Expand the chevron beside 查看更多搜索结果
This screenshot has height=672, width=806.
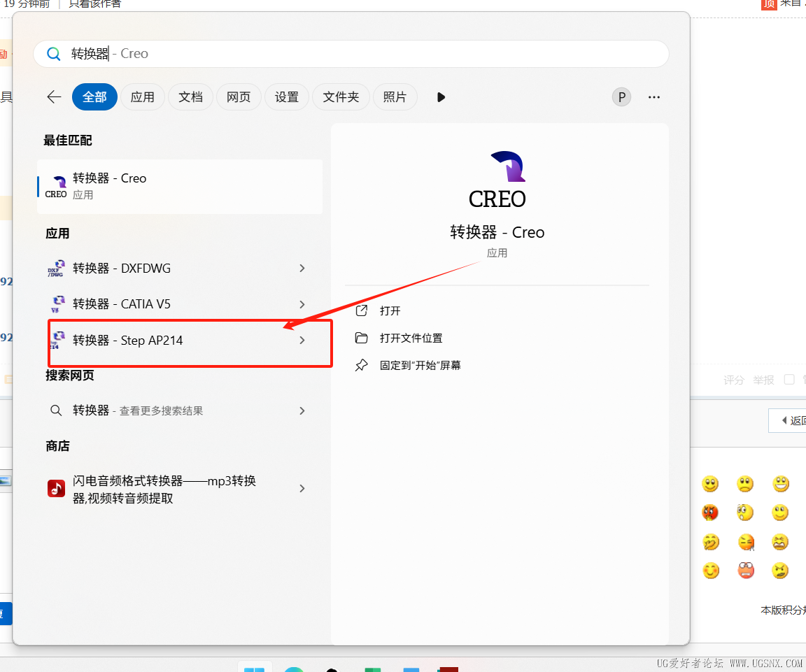302,410
